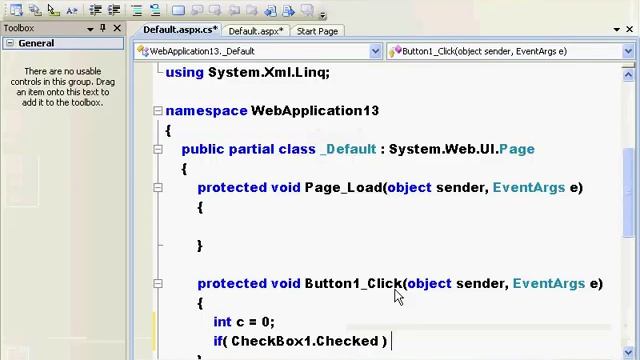Comment out the selected lines
The width and height of the screenshot is (640, 360).
[137, 10]
